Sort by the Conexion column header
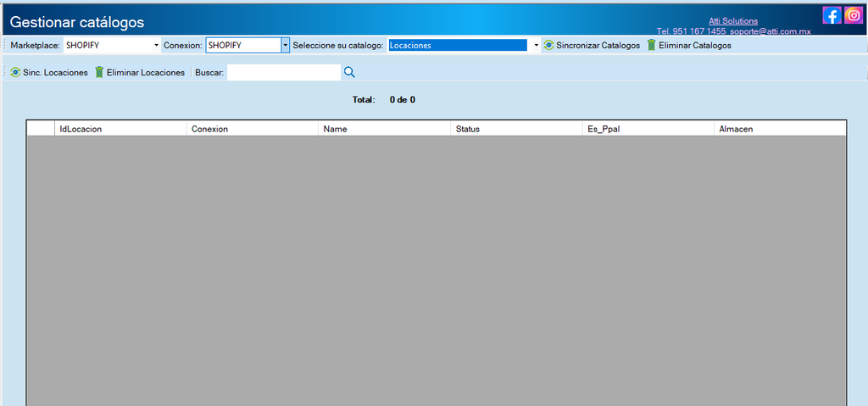This screenshot has width=868, height=406. click(253, 129)
